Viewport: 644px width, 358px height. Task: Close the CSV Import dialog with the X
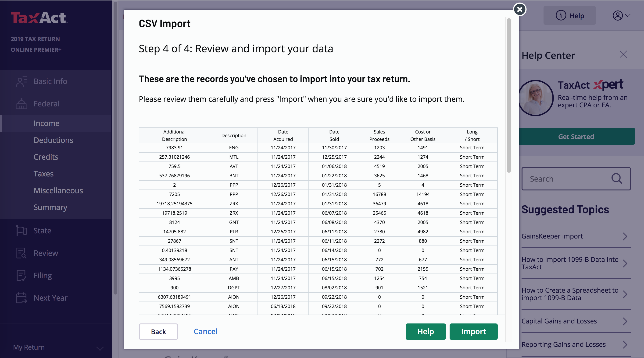519,10
